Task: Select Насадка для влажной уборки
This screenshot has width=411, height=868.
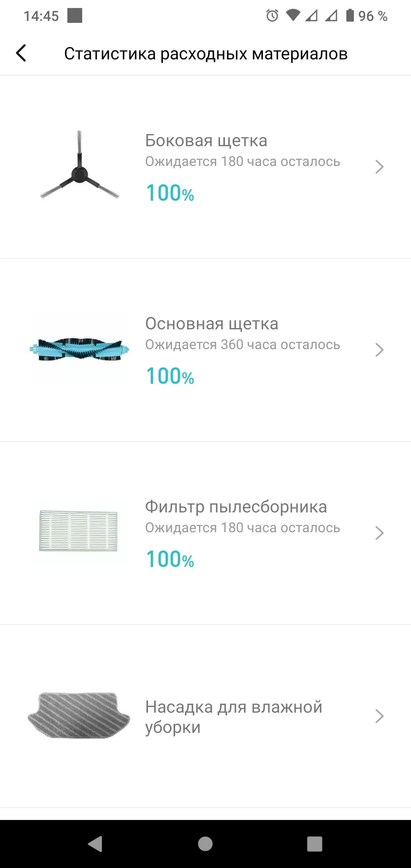Action: (234, 717)
